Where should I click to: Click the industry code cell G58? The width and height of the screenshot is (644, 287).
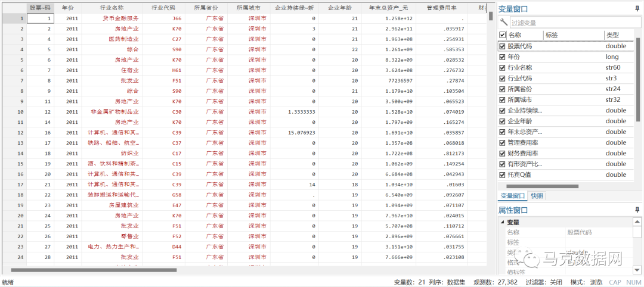click(163, 195)
